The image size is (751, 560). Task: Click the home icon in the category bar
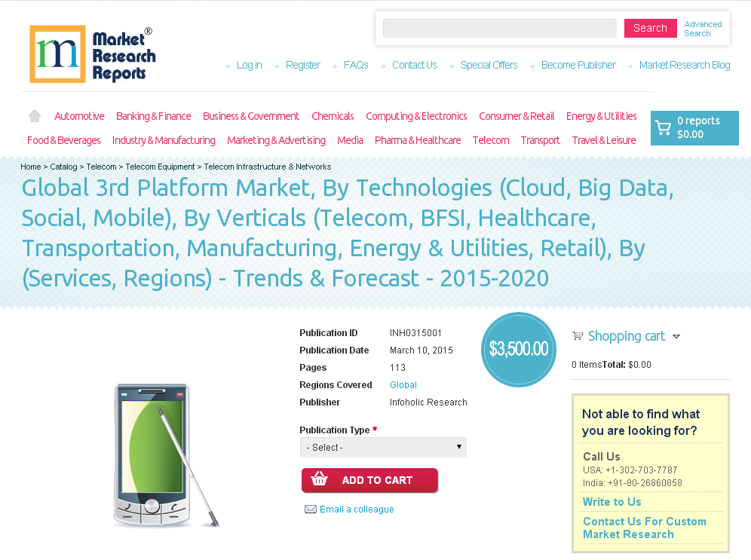click(x=34, y=115)
